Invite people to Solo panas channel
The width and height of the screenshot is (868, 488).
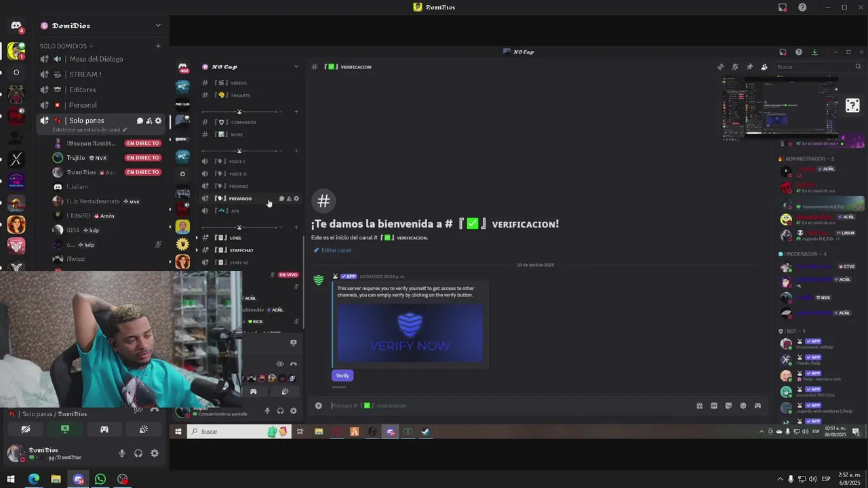click(x=149, y=121)
